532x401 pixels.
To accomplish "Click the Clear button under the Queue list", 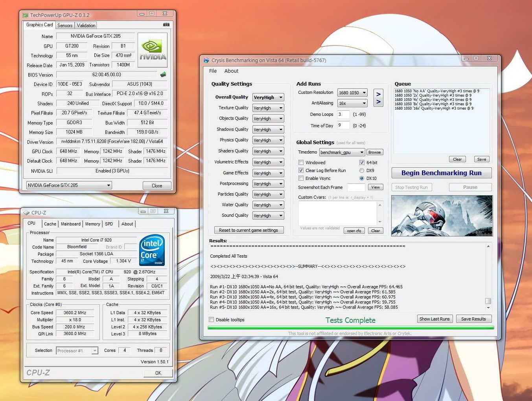I will pyautogui.click(x=457, y=159).
